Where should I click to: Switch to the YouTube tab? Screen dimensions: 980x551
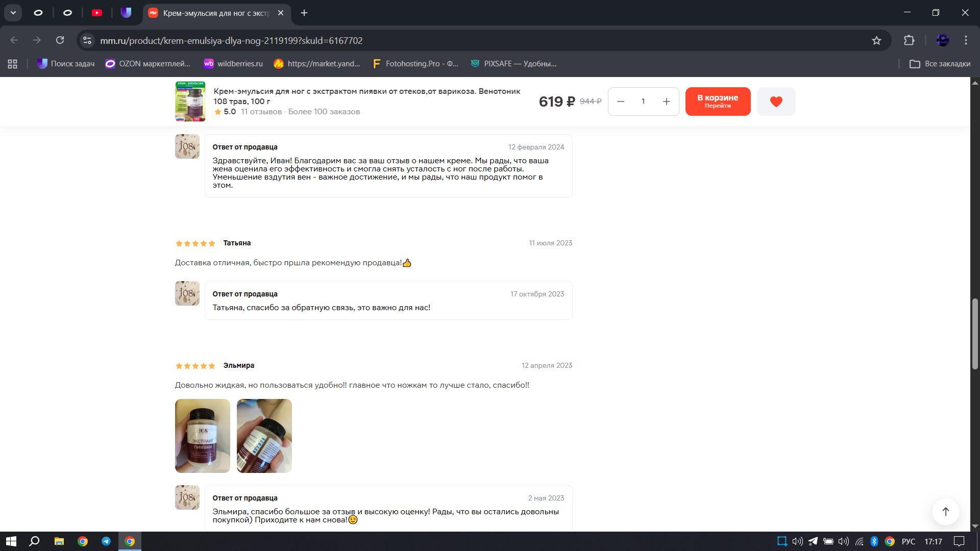pos(97,13)
